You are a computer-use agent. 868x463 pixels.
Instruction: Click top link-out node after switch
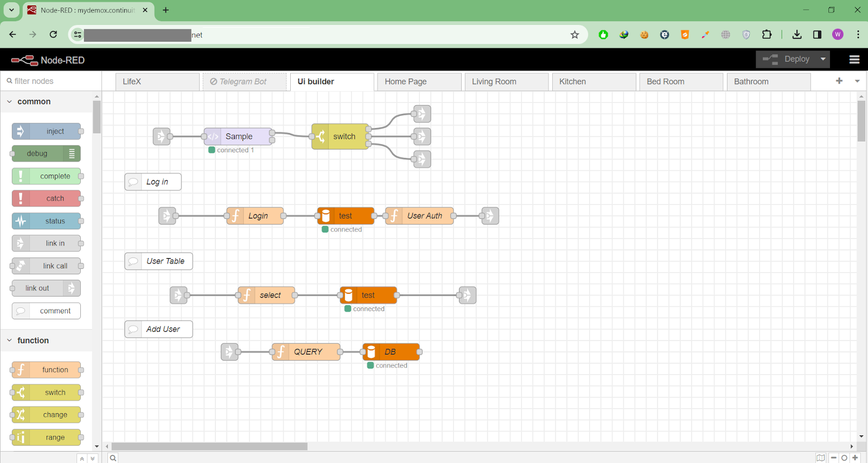[422, 114]
